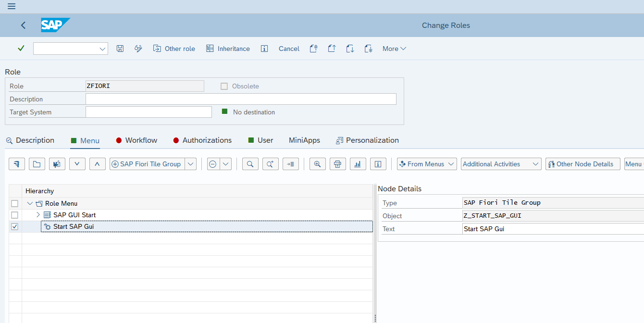Image resolution: width=644 pixels, height=323 pixels.
Task: Switch to the Menu tab
Action: point(85,140)
